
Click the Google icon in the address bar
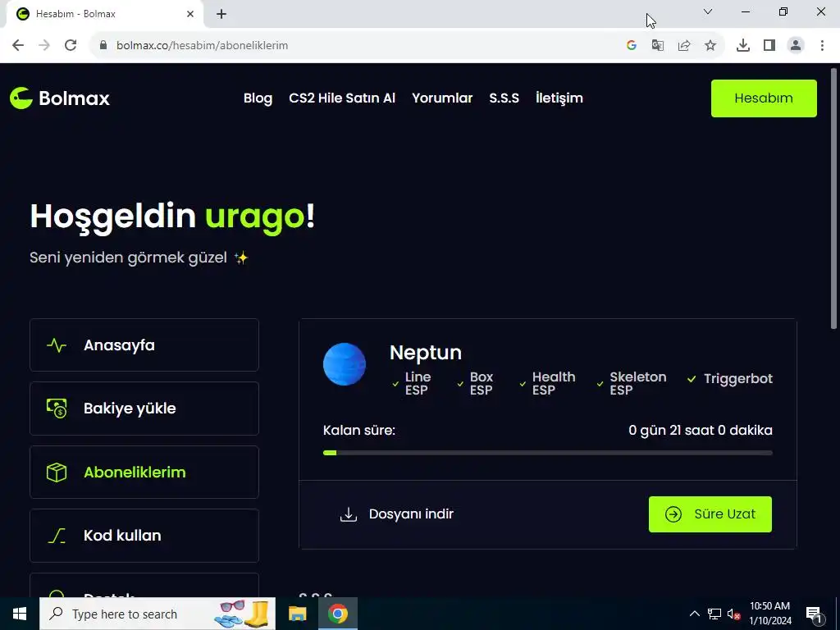point(631,45)
